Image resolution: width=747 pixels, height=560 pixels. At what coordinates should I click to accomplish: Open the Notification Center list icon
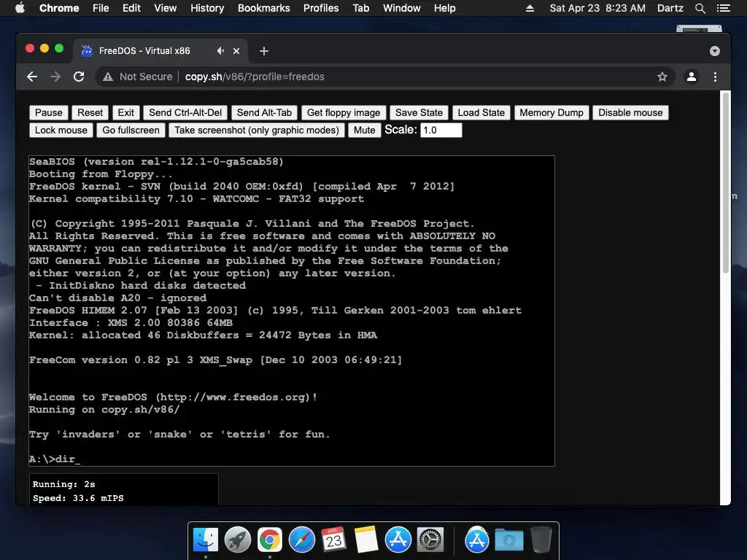click(723, 8)
